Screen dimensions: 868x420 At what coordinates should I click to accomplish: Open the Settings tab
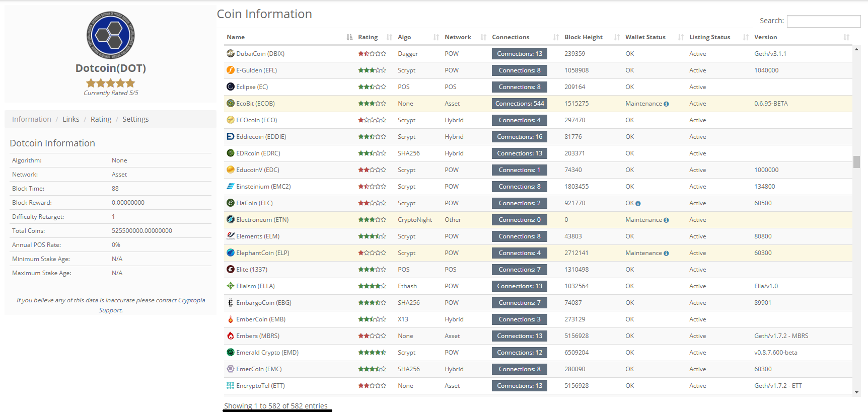coord(135,119)
